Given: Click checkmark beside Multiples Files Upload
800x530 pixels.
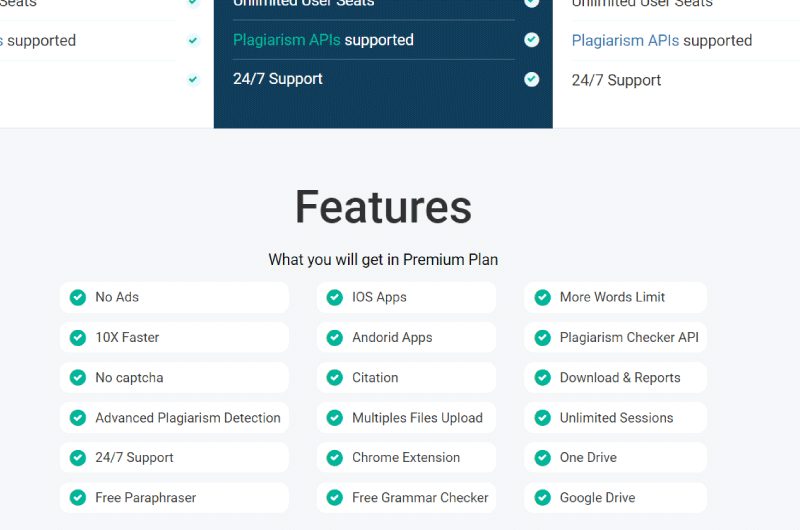Looking at the screenshot, I should 335,418.
